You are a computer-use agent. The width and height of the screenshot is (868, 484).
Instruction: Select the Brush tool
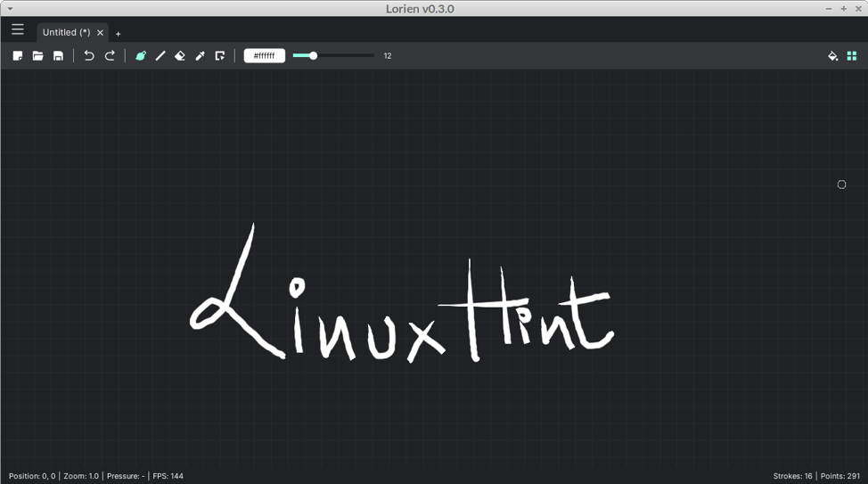point(141,56)
